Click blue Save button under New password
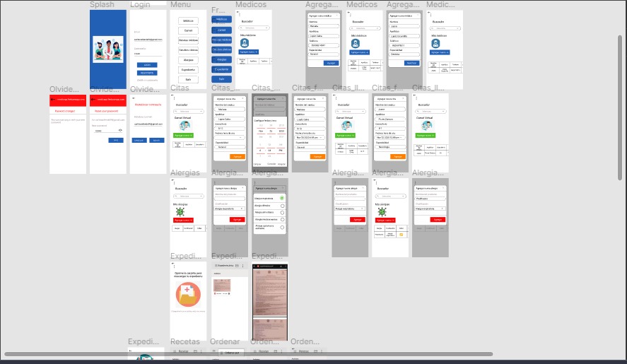 [x=116, y=141]
